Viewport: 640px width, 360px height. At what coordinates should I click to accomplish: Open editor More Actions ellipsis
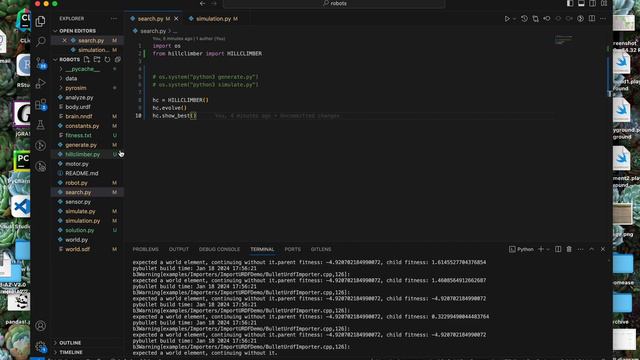click(603, 19)
